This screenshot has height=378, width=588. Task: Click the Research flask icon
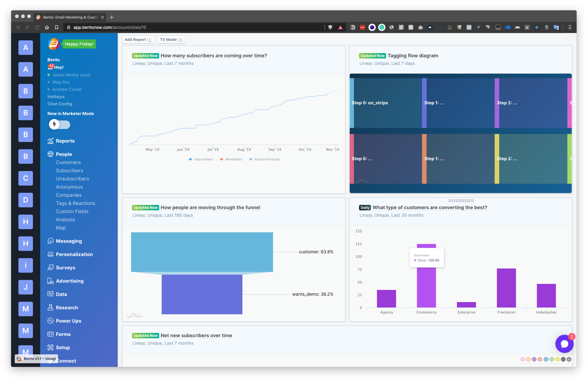50,308
